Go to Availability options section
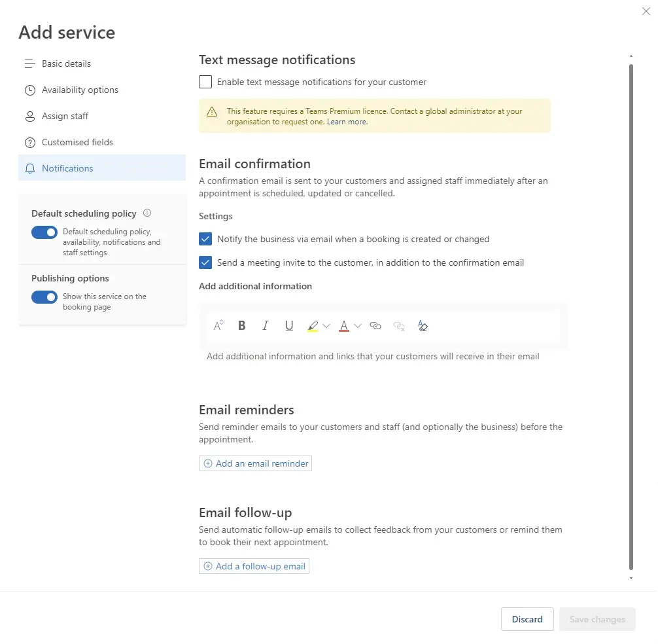 [x=80, y=90]
